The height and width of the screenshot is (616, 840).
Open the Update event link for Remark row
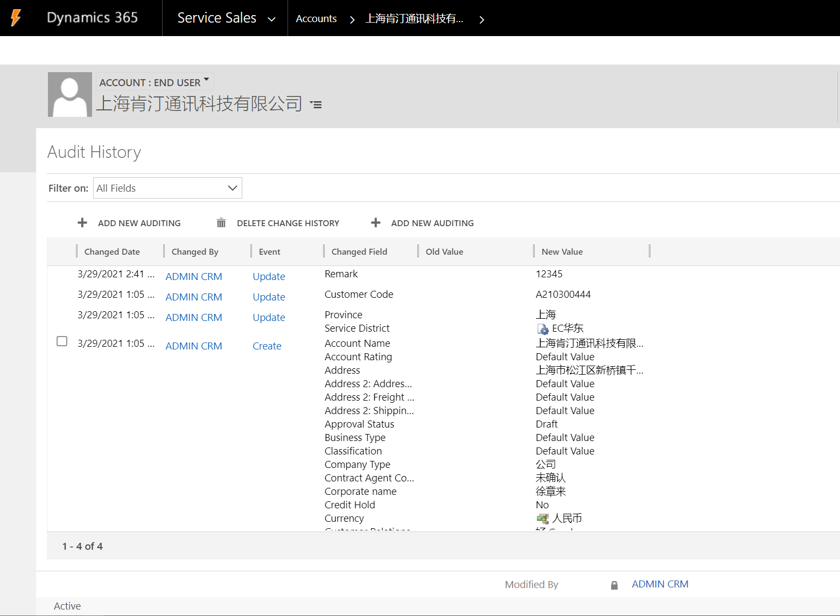[x=269, y=276]
